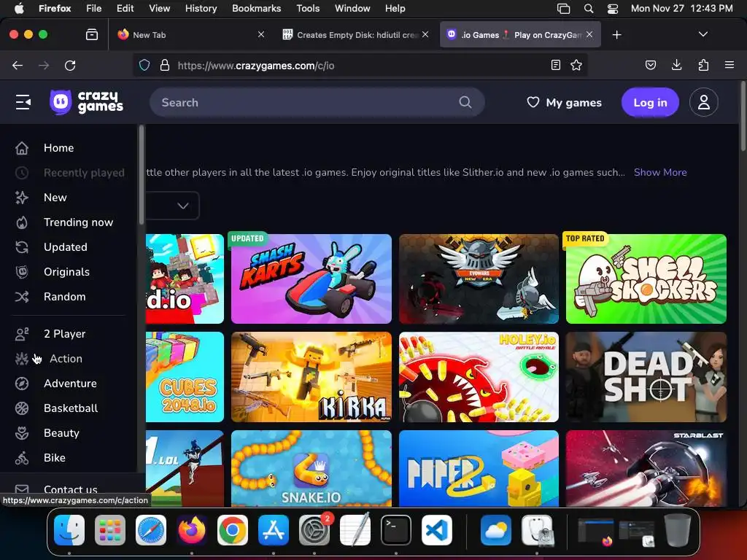Open Visual Studio Code from the Dock
Image resolution: width=747 pixels, height=560 pixels.
[x=436, y=530]
